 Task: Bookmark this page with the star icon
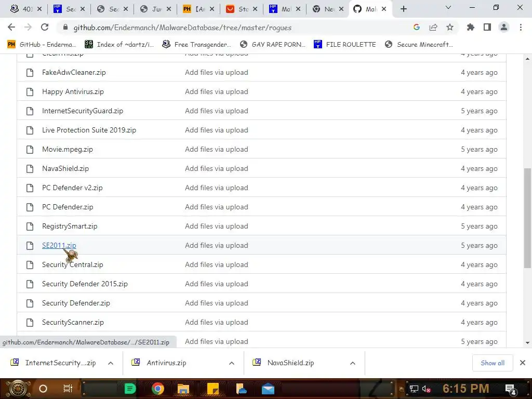pos(449,27)
